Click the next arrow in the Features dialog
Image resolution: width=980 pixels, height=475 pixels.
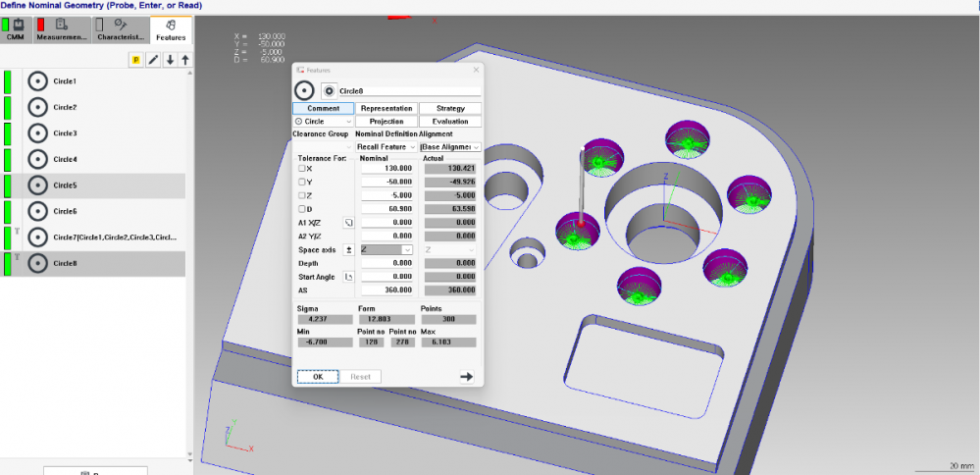coord(467,376)
